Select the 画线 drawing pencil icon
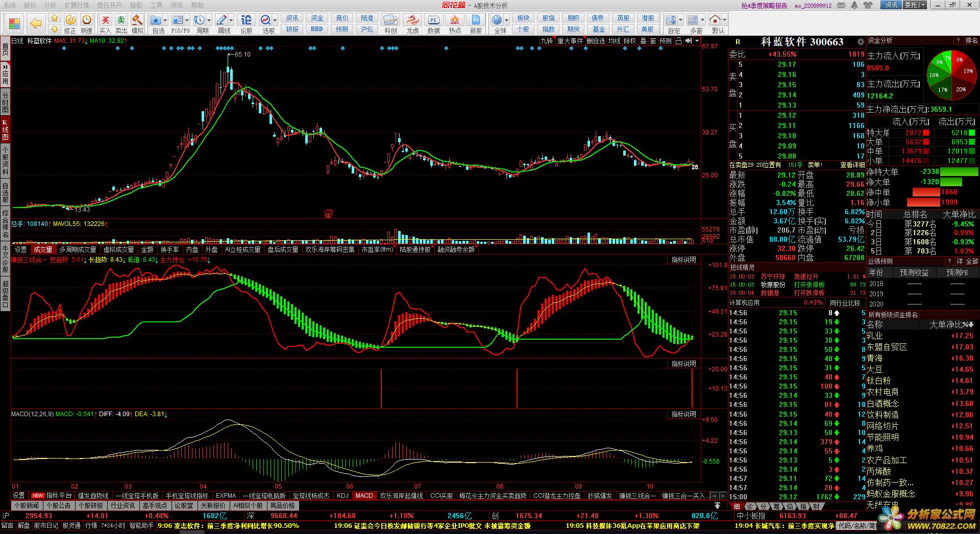980x534 pixels. coord(222,20)
